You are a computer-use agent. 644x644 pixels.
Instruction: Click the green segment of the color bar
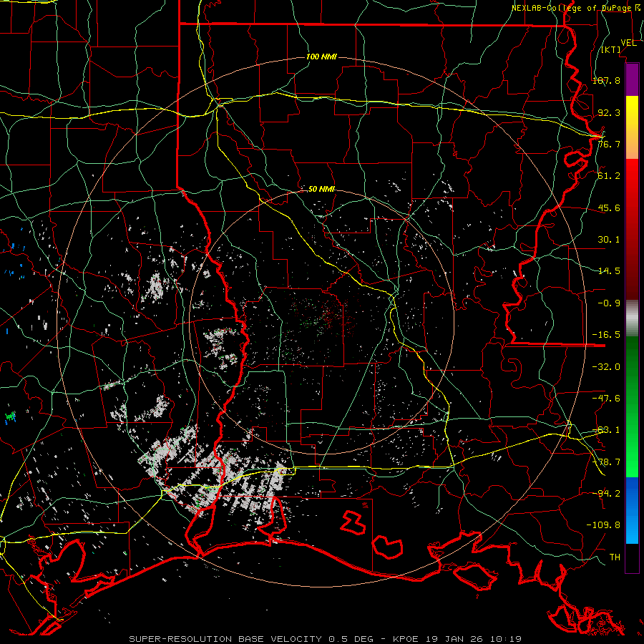(x=632, y=406)
